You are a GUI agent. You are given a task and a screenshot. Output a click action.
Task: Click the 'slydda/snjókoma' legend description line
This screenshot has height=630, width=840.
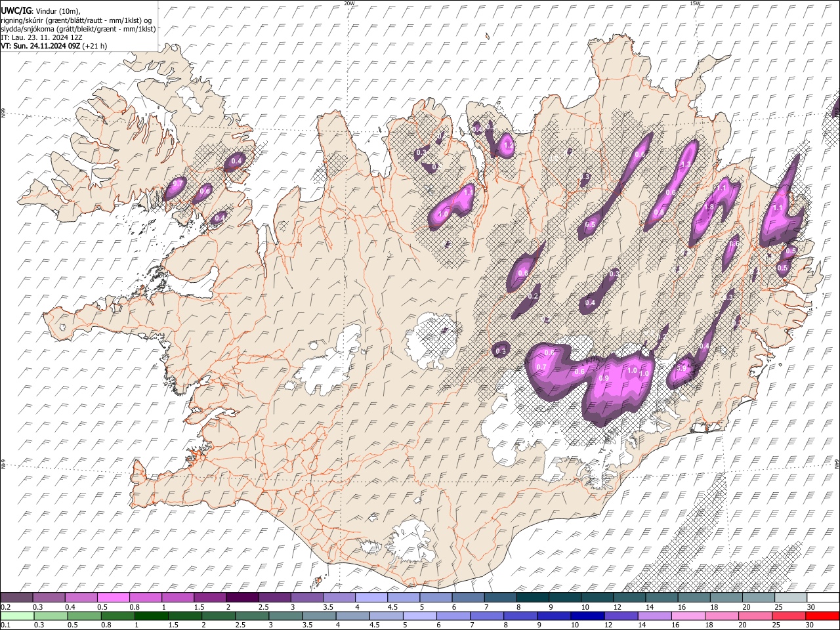point(79,29)
